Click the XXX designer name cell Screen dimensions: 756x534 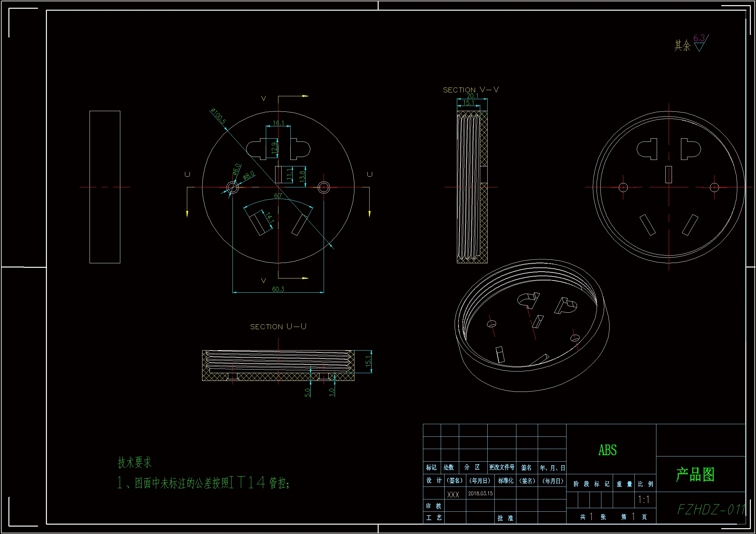[453, 495]
